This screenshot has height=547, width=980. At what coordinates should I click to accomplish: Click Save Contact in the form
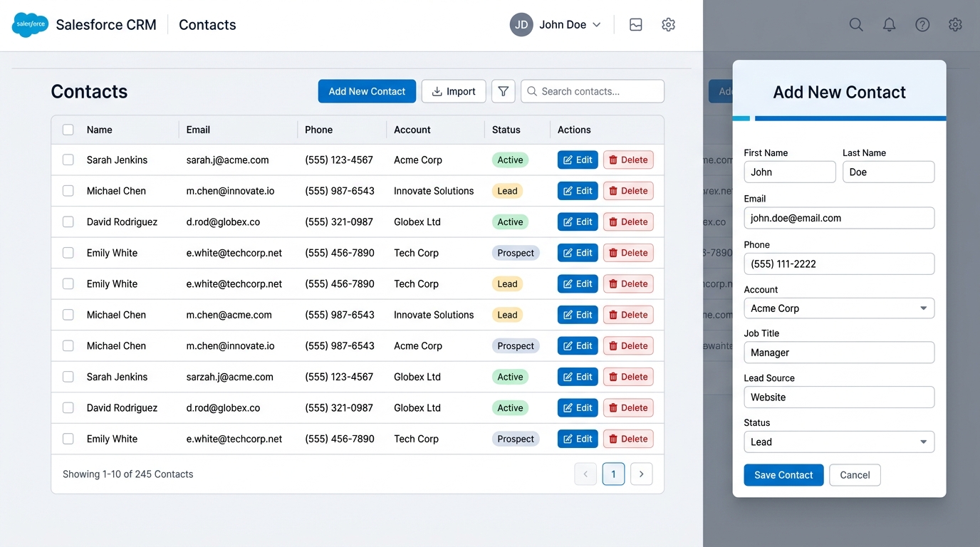coord(783,475)
